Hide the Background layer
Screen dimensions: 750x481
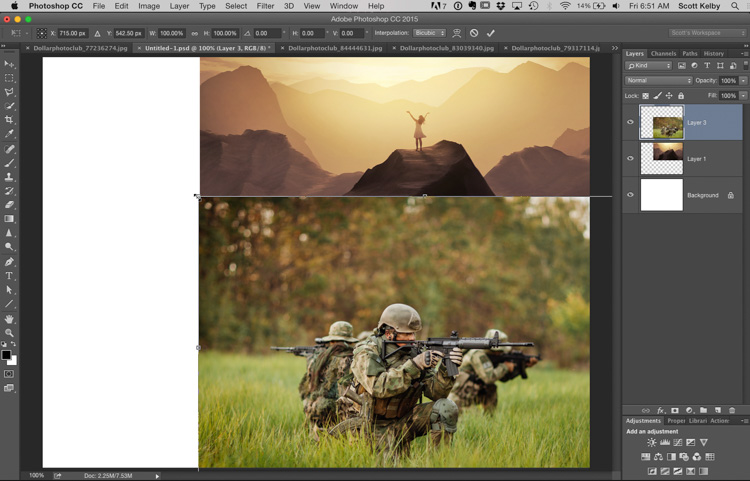[x=630, y=195]
